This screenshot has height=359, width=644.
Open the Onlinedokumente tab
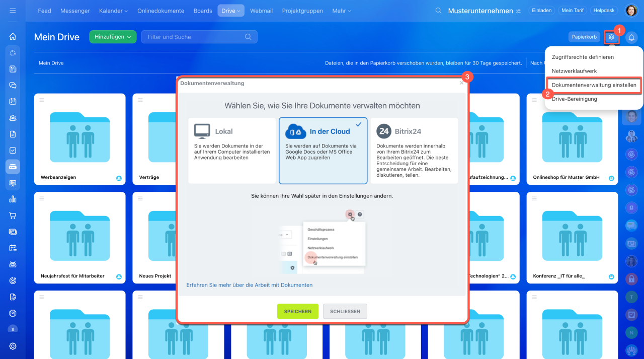point(160,11)
